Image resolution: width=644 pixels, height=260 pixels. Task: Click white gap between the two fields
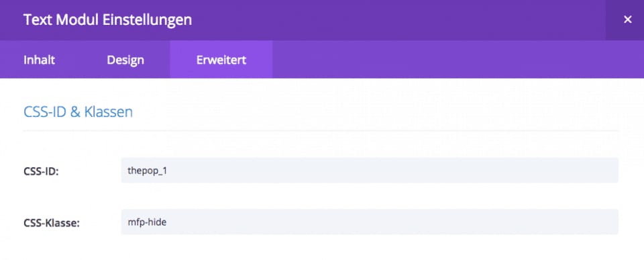coord(370,196)
